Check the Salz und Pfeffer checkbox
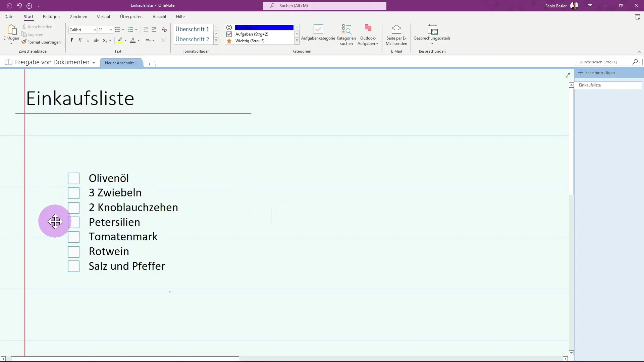Viewport: 644px width, 362px height. click(73, 266)
